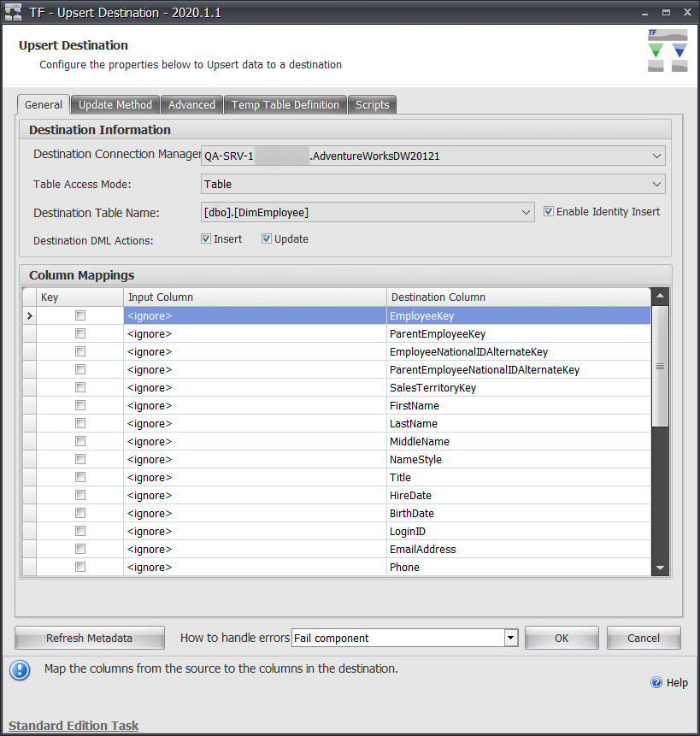Image resolution: width=700 pixels, height=736 pixels.
Task: Switch to the Temp Table Definition tab
Action: (285, 104)
